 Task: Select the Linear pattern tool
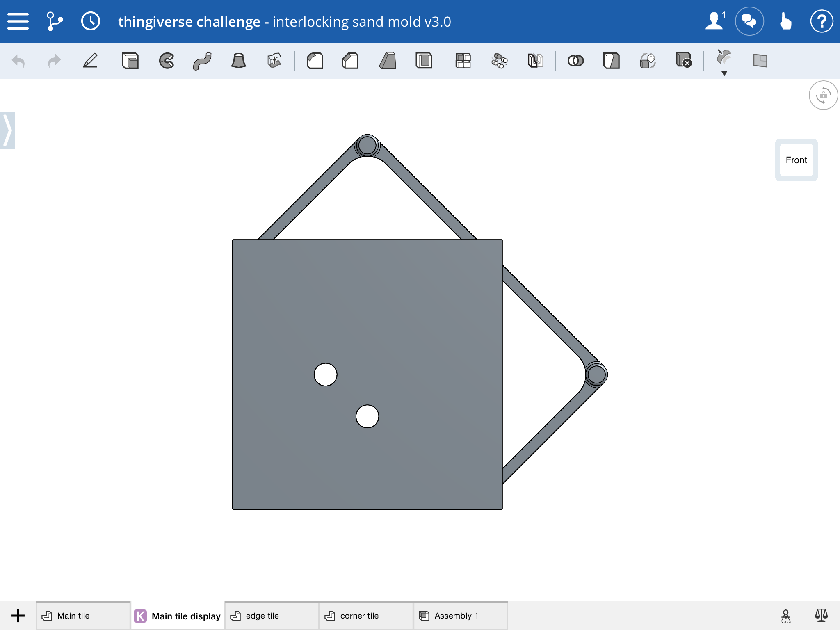[463, 61]
